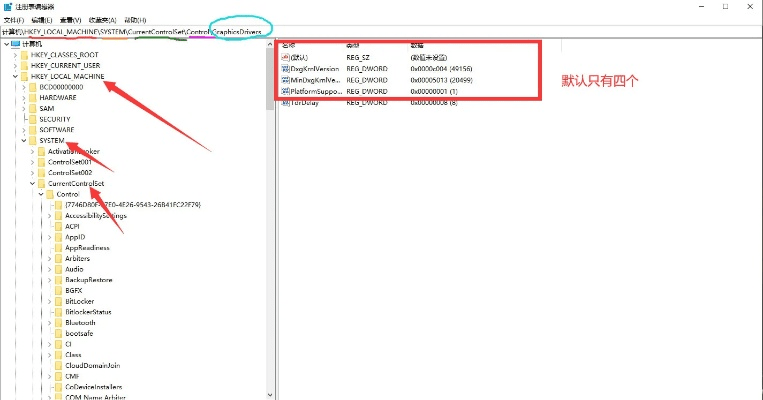Collapse the HKEY_LOCAL_MACHINE node
This screenshot has height=400, width=763.
[15, 76]
